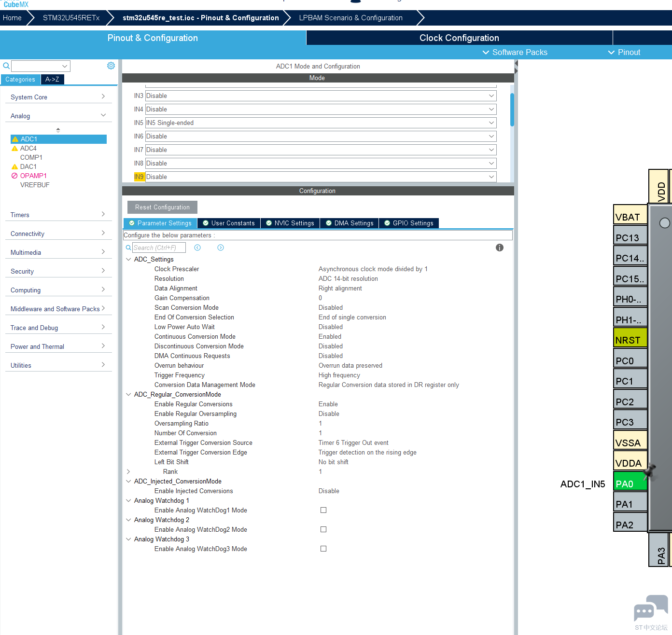Click the search magnifier icon above Categories
Screen dimensions: 672x635
click(6, 66)
